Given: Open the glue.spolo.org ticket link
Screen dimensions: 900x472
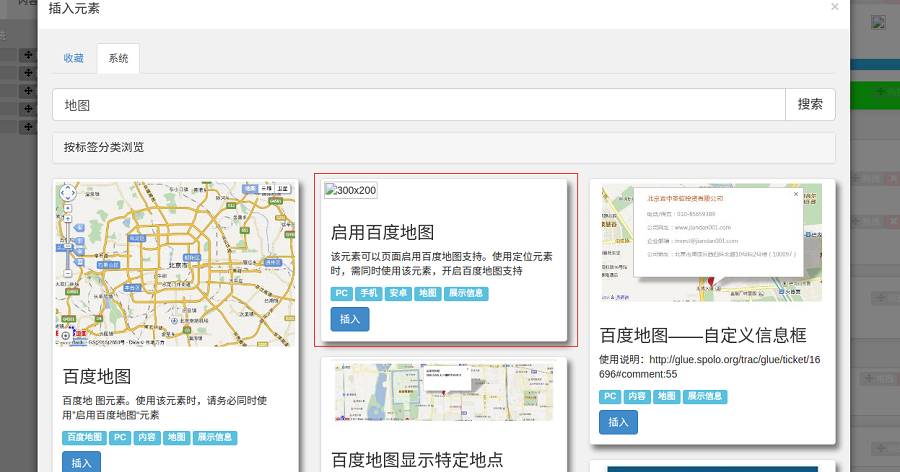Looking at the screenshot, I should 709,366.
